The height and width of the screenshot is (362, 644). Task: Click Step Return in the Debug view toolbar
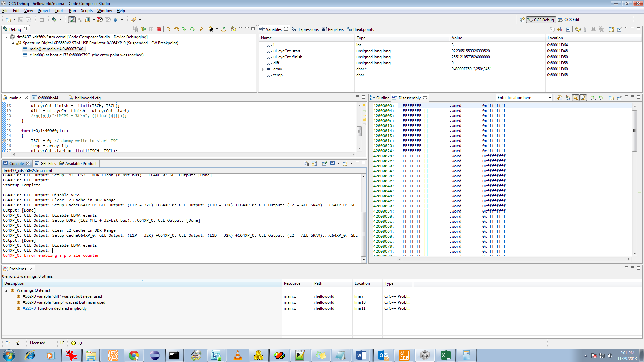[200, 29]
